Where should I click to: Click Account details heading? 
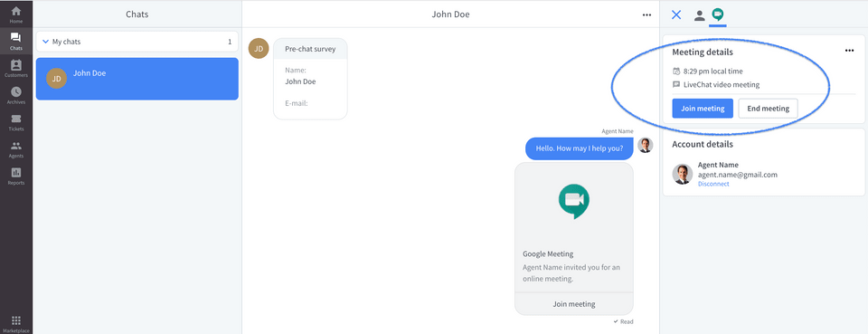point(703,144)
